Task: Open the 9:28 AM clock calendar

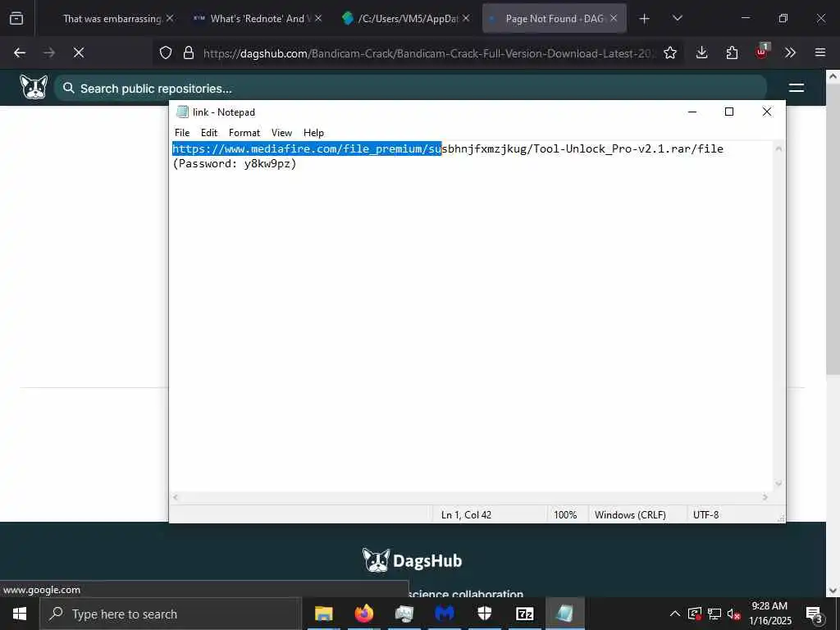Action: click(769, 614)
